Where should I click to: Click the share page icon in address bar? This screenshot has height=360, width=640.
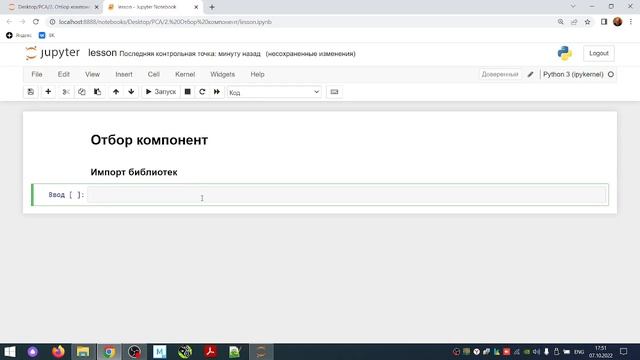[574, 22]
